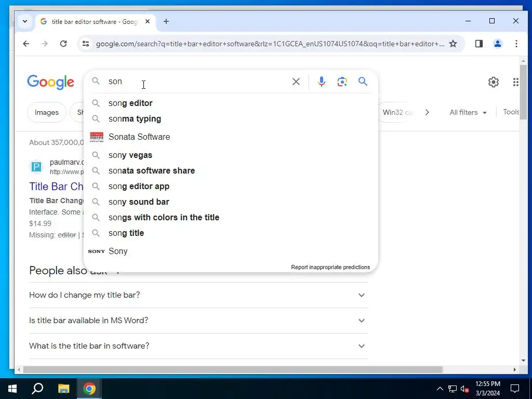The image size is (532, 399).
Task: Open the network tray icon
Action: click(x=453, y=389)
